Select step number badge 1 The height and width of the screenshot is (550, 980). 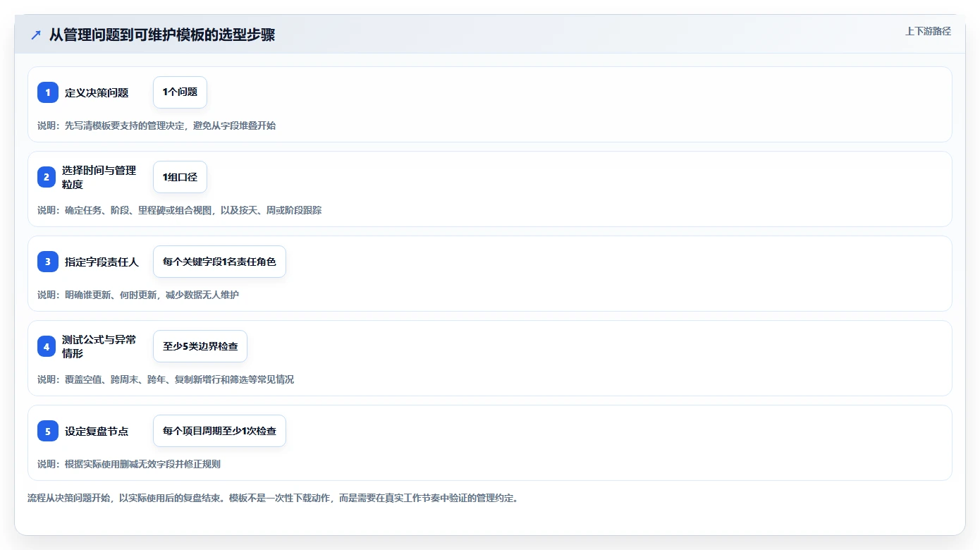coord(48,92)
